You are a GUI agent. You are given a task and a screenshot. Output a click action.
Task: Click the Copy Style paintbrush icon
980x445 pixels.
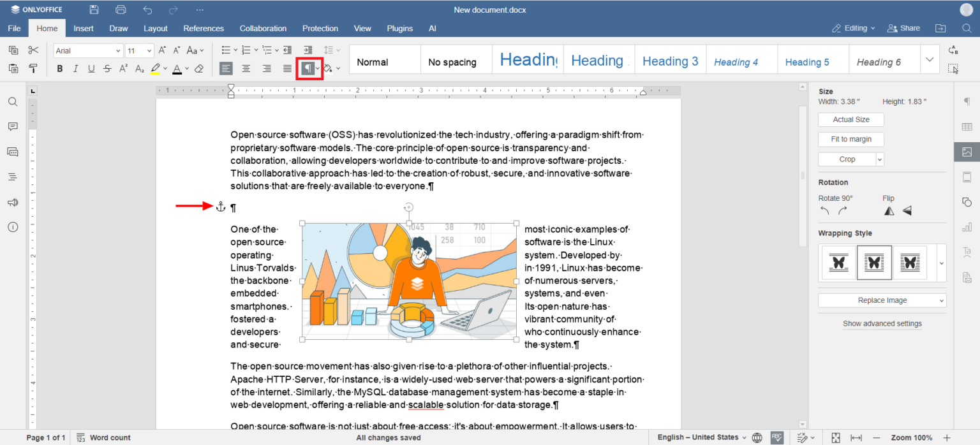coord(33,69)
